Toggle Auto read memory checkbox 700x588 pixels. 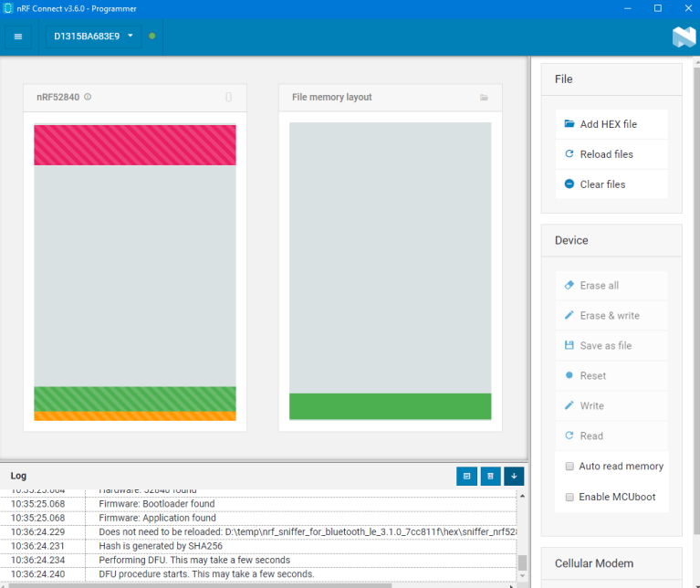click(x=569, y=467)
